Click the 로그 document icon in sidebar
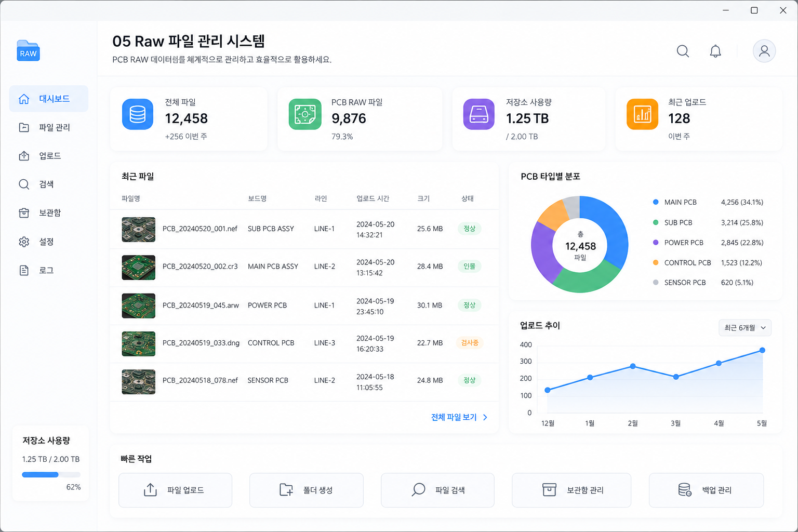798x532 pixels. tap(24, 270)
